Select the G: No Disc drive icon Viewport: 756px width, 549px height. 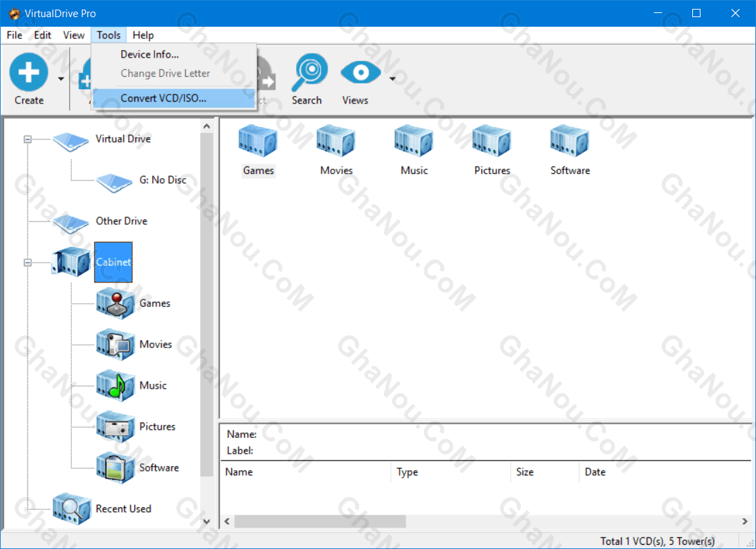tap(114, 182)
